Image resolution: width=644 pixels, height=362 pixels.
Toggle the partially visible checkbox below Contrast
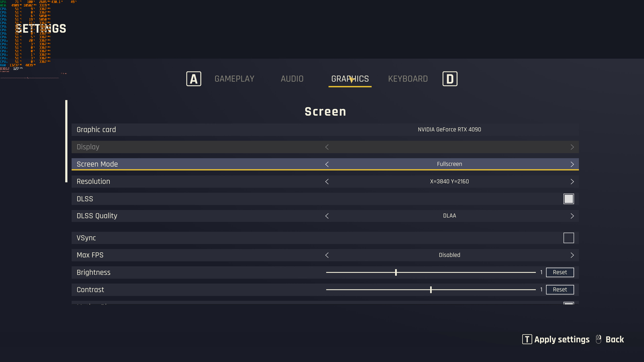click(569, 303)
